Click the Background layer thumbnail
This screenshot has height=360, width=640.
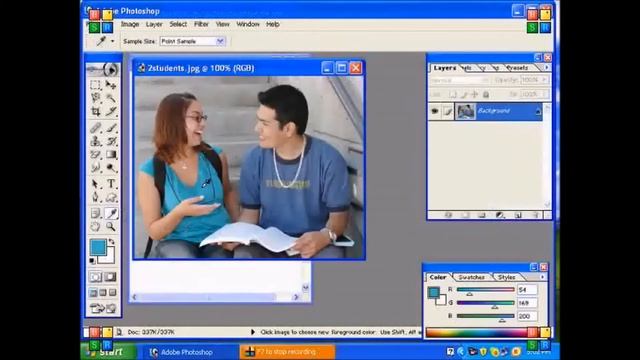point(465,111)
